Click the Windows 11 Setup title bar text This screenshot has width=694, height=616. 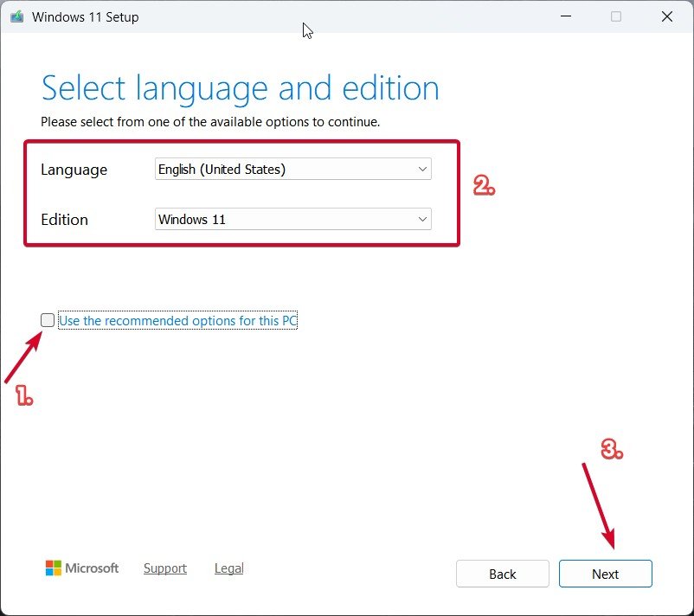(84, 16)
